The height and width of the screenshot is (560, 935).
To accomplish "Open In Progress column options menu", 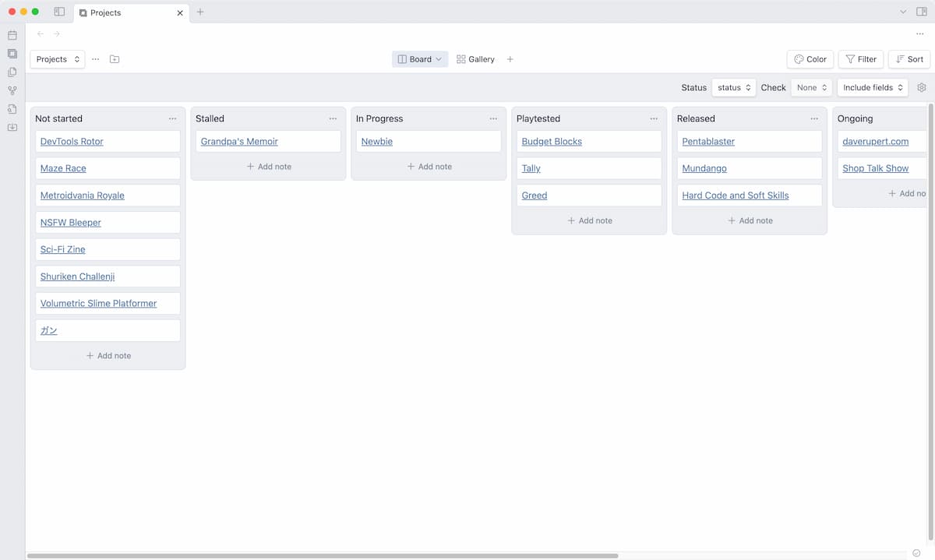I will [493, 118].
